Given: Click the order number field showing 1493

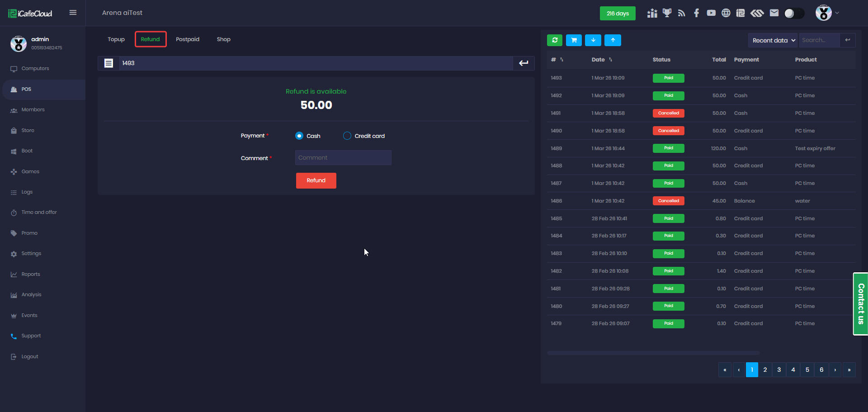Looking at the screenshot, I should coord(316,63).
